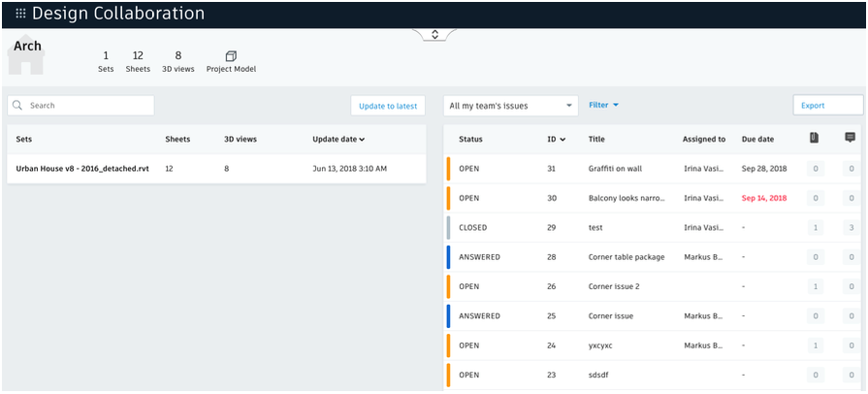Click the Update to latest button
868x394 pixels.
[388, 105]
